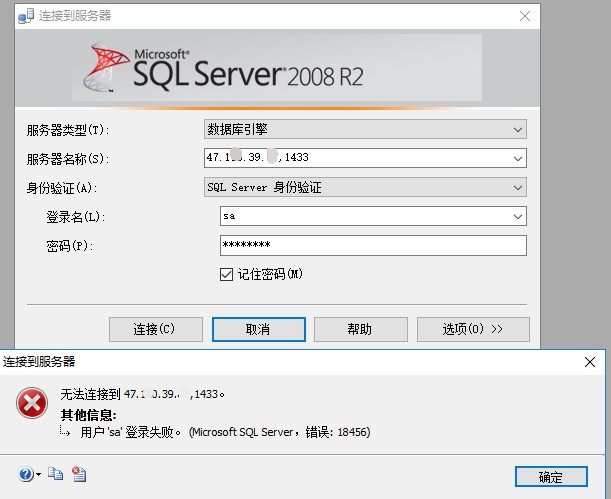Expand the server name (服务器名称) dropdown arrow

(518, 159)
